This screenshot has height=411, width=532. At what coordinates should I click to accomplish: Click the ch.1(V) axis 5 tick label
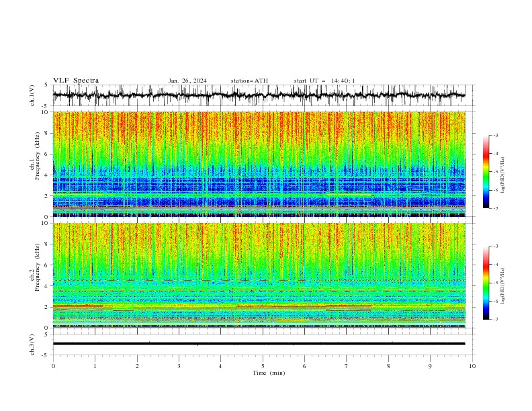tap(46, 85)
